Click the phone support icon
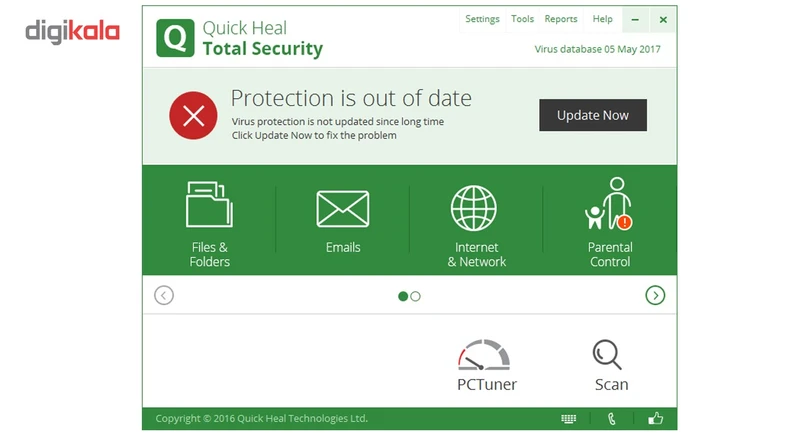This screenshot has height=438, width=800. click(x=611, y=419)
